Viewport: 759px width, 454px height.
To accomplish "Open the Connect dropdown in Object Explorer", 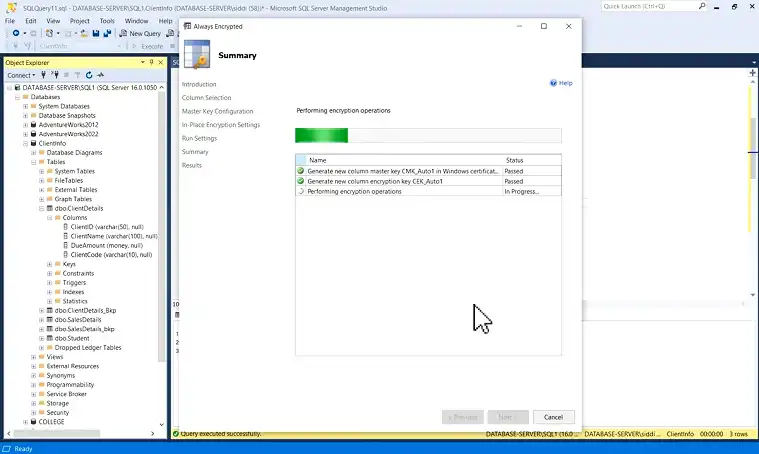I will click(x=21, y=75).
